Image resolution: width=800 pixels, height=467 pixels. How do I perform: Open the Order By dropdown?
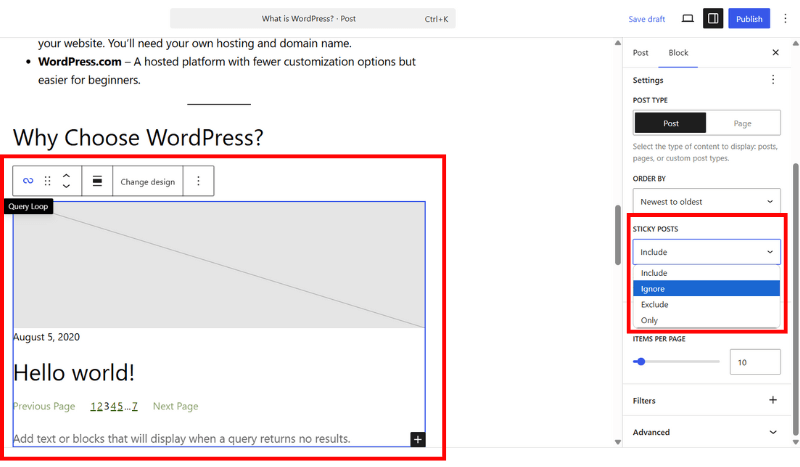pos(706,202)
